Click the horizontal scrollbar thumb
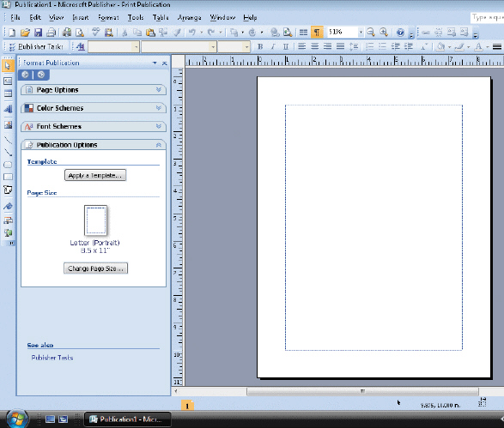 pyautogui.click(x=362, y=391)
